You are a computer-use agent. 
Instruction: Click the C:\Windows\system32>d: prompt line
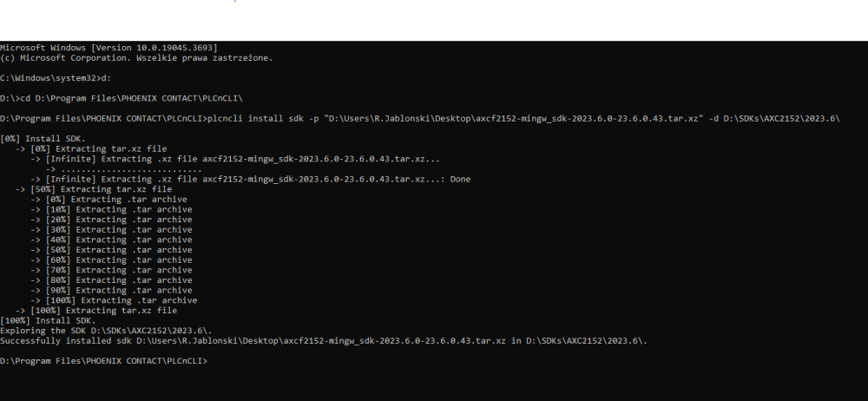click(x=56, y=78)
